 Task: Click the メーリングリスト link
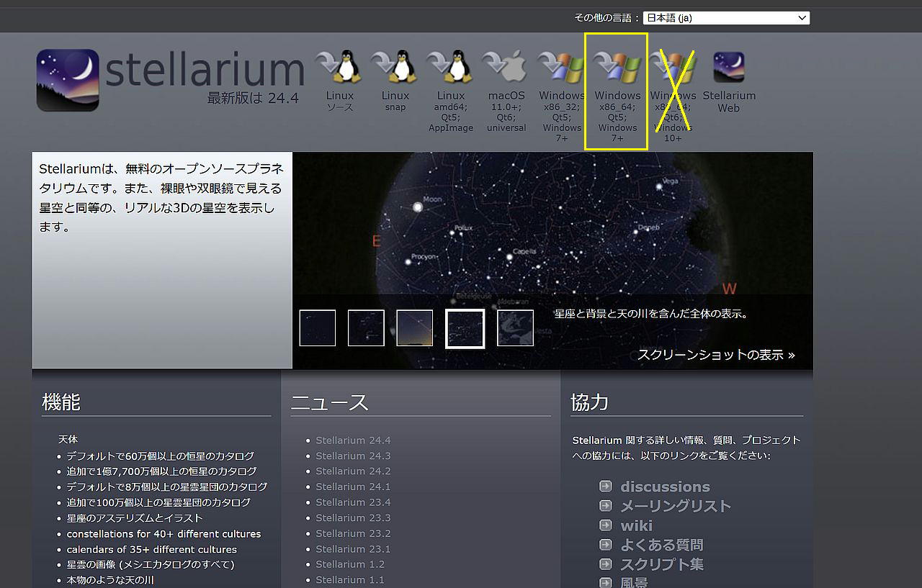click(675, 506)
